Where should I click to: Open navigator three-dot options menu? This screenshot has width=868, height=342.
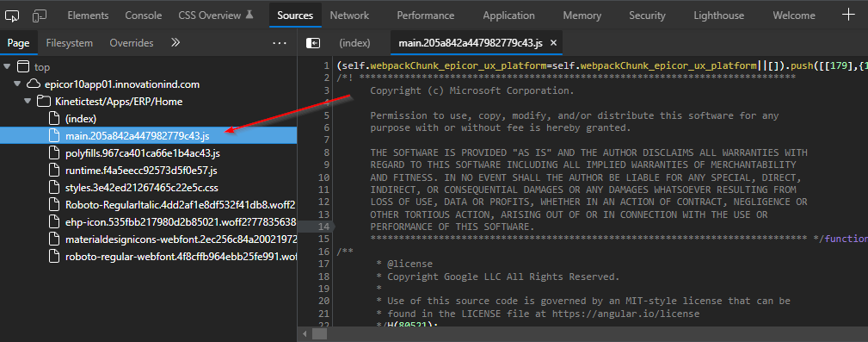point(280,43)
